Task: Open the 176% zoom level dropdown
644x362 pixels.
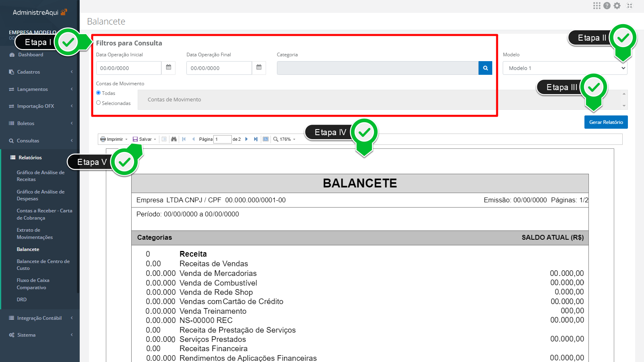Action: (x=285, y=139)
